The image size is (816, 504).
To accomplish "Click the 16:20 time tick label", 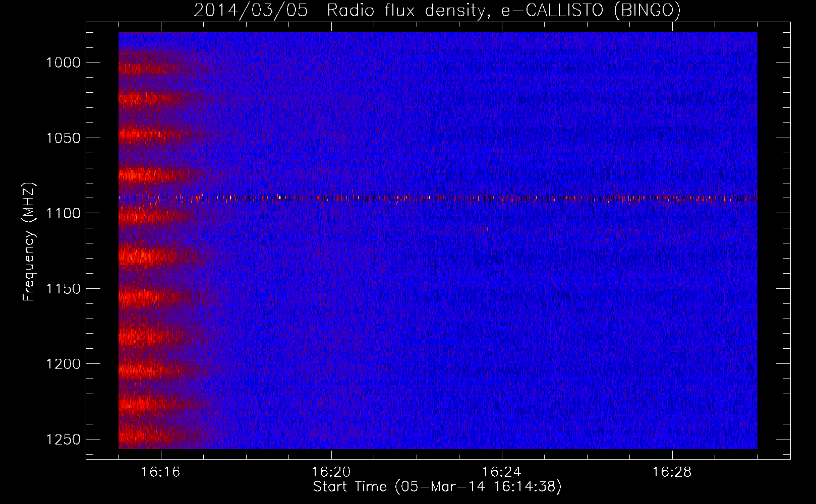I will (331, 472).
